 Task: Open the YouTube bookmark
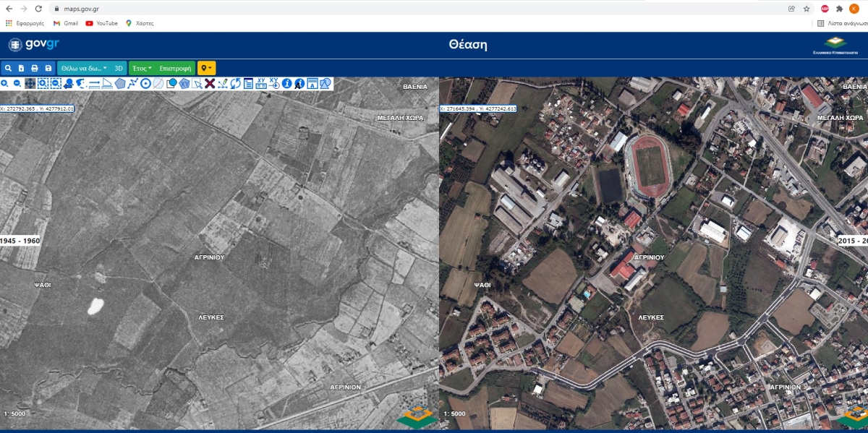click(x=101, y=23)
